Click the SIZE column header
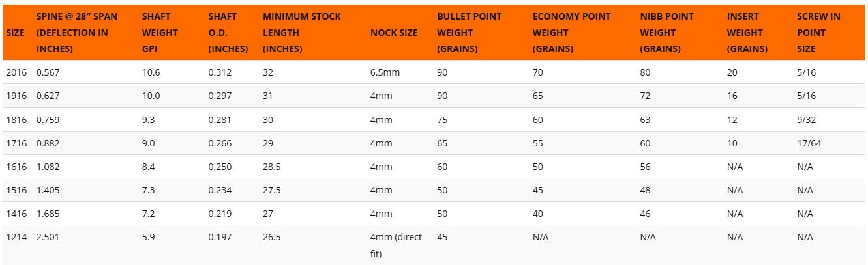The height and width of the screenshot is (265, 868). tap(16, 33)
